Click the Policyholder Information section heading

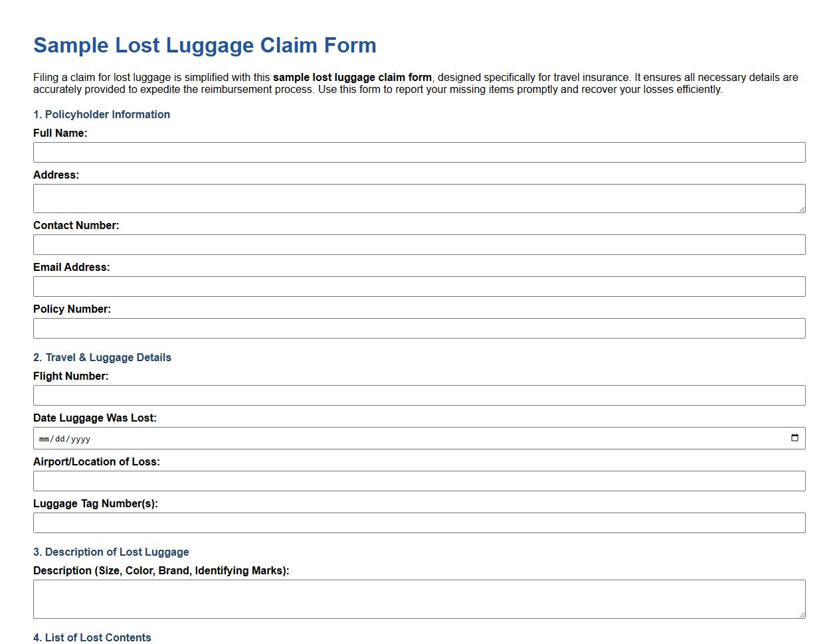101,114
